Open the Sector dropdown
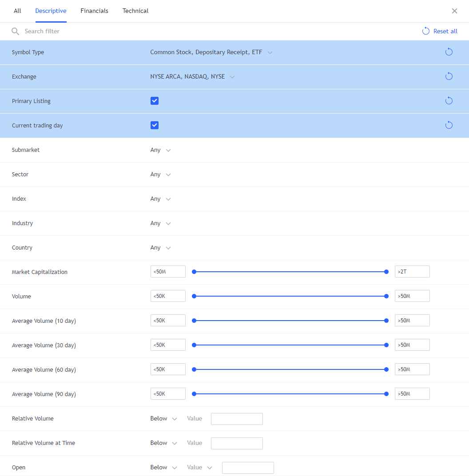 [x=160, y=175]
